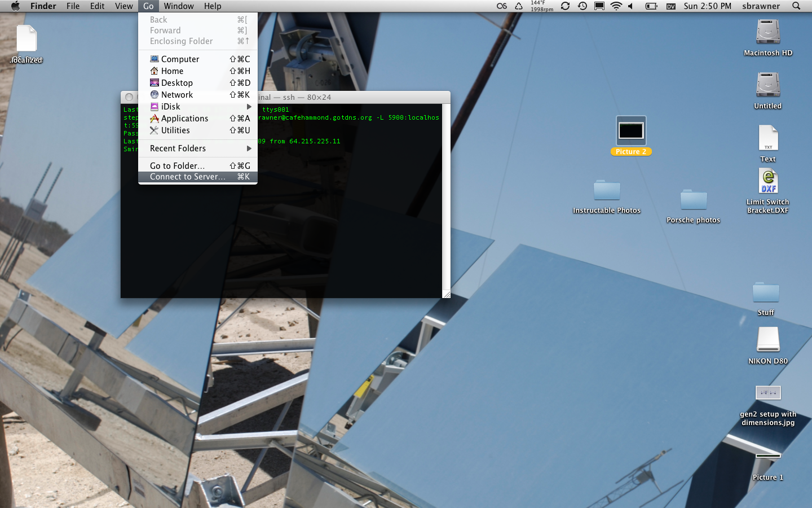Open the Edit menu

[97, 6]
